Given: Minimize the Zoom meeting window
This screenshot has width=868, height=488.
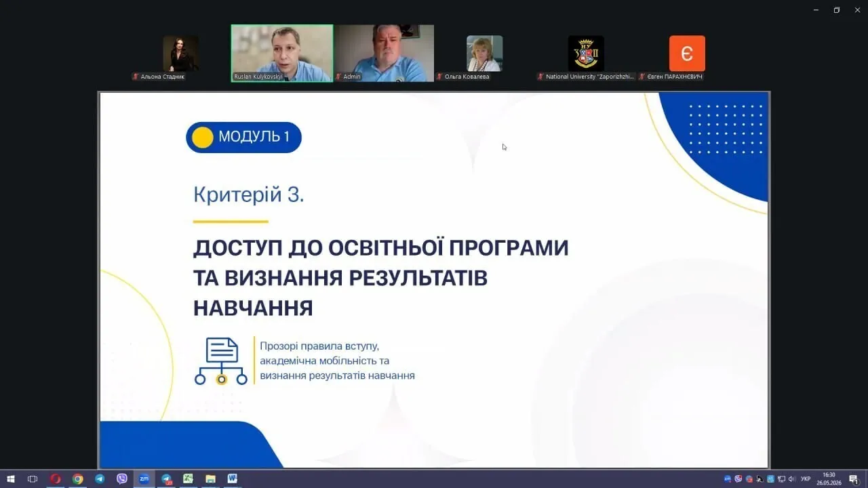Looking at the screenshot, I should (x=816, y=10).
